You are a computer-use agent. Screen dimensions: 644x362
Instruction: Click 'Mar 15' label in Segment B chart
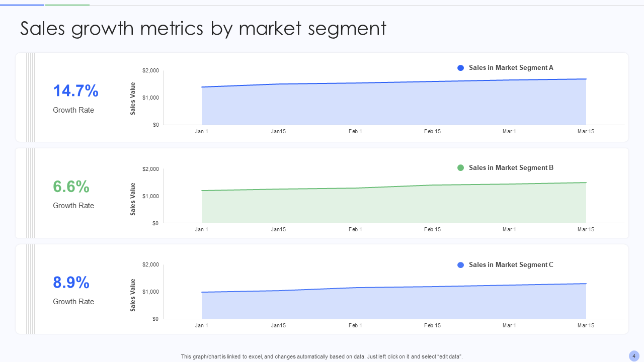coord(586,230)
